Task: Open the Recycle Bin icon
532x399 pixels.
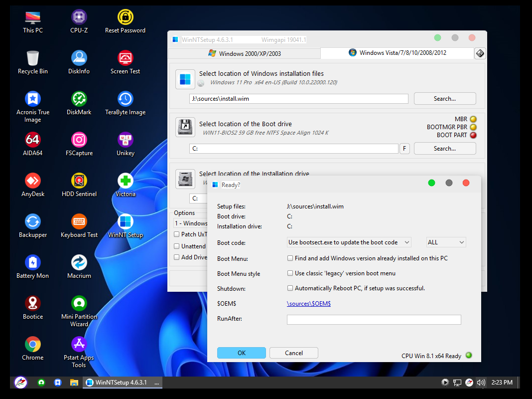Action: click(32, 62)
